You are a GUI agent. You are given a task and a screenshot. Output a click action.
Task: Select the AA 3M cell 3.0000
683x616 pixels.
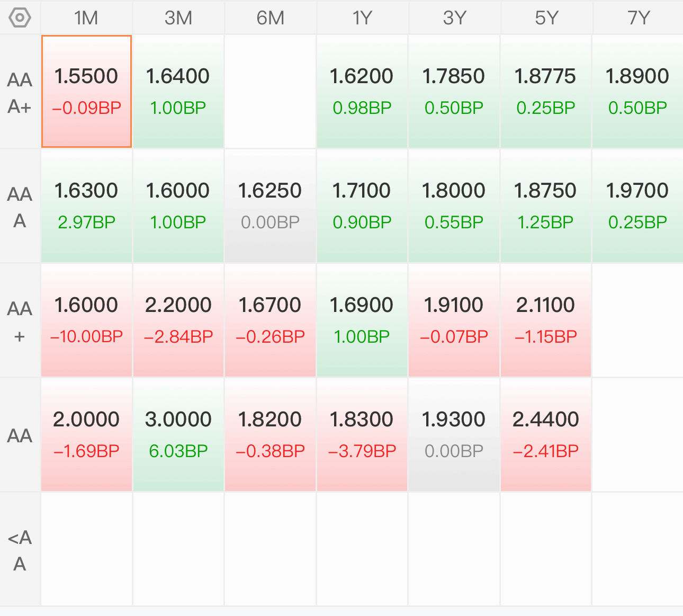coord(178,435)
